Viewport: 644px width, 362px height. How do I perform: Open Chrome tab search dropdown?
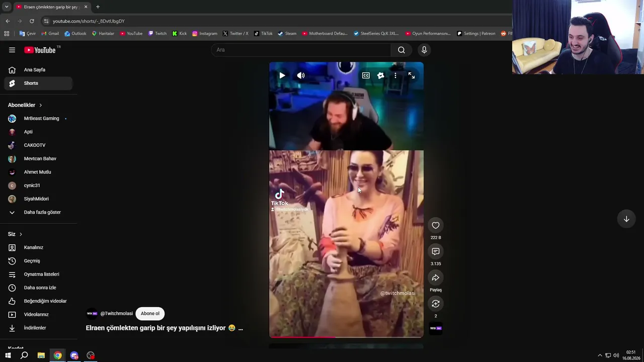point(7,7)
